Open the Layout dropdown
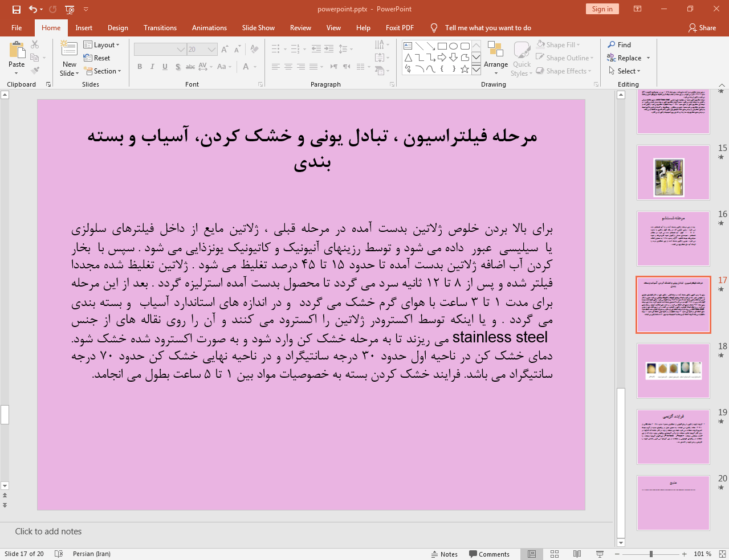This screenshot has width=729, height=560. coord(101,45)
